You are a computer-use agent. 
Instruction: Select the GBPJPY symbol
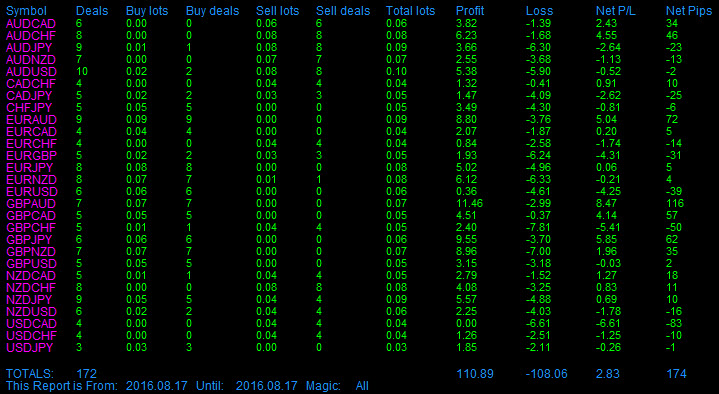click(x=29, y=239)
